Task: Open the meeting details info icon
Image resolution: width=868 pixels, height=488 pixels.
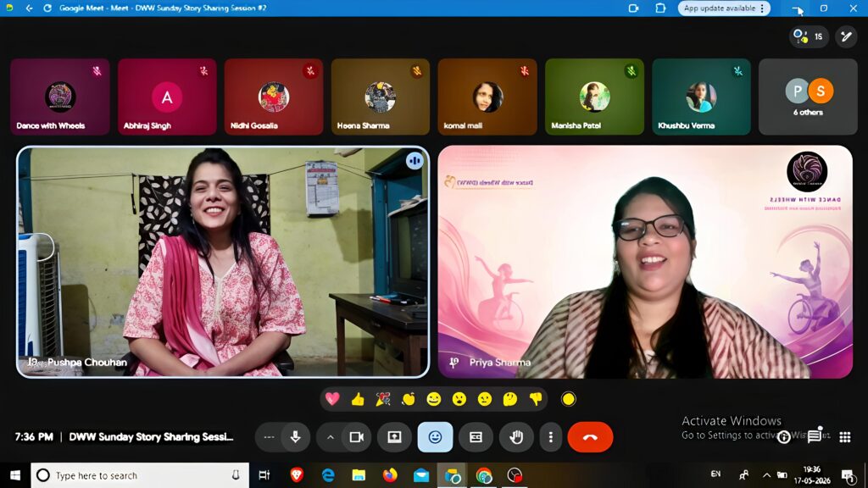Action: tap(783, 437)
